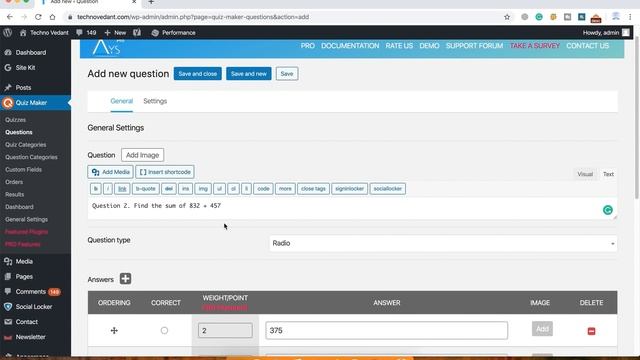Screen dimensions: 640x360
Task: Click Howdy, admin profile menu
Action: [x=606, y=33]
